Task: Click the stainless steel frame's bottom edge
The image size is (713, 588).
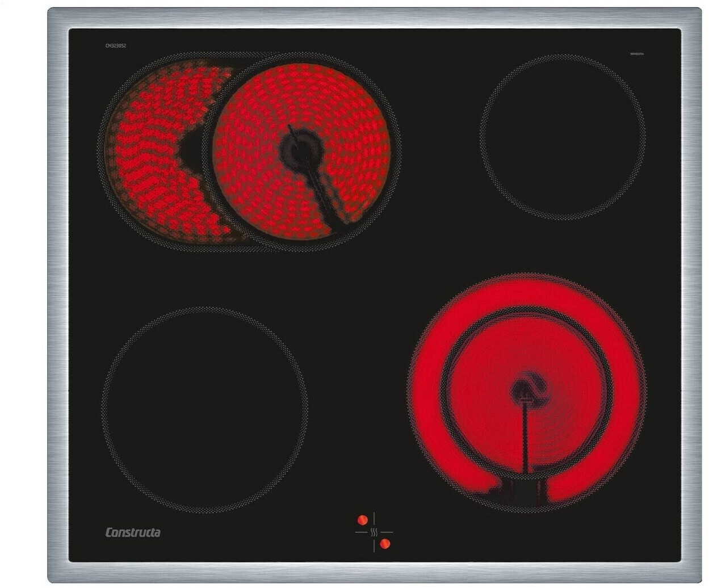Action: click(375, 572)
